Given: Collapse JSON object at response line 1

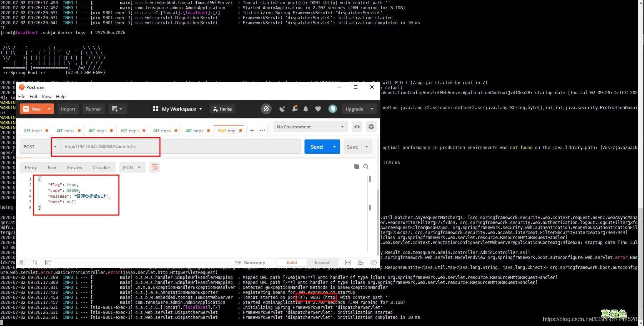Looking at the screenshot, I should coord(40,179).
